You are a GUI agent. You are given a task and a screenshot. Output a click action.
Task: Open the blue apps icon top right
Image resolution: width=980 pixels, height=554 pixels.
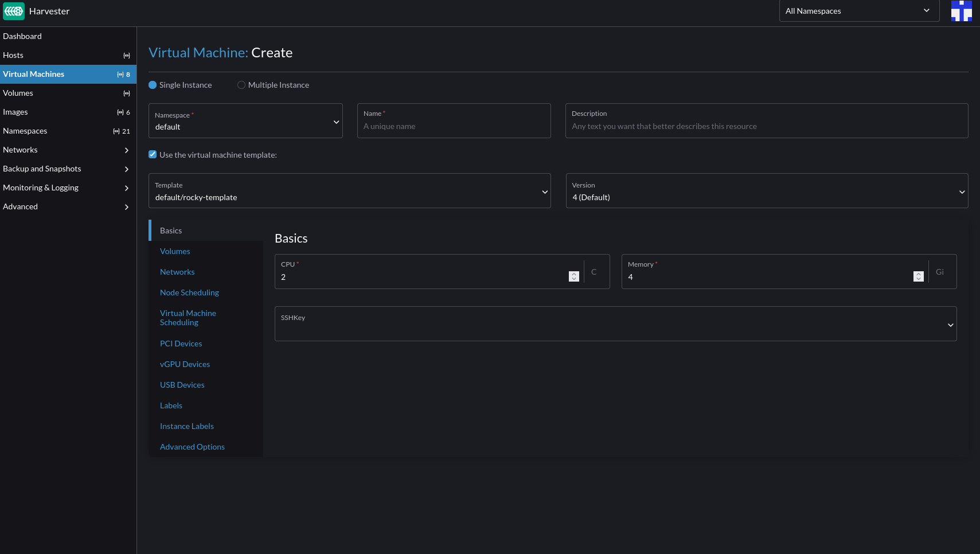[x=961, y=10]
